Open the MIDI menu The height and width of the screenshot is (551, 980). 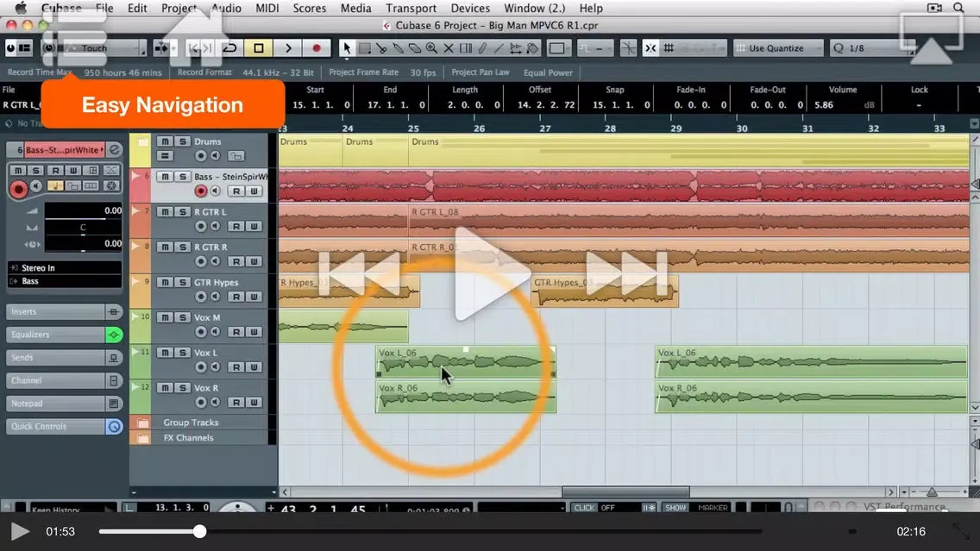click(x=267, y=8)
